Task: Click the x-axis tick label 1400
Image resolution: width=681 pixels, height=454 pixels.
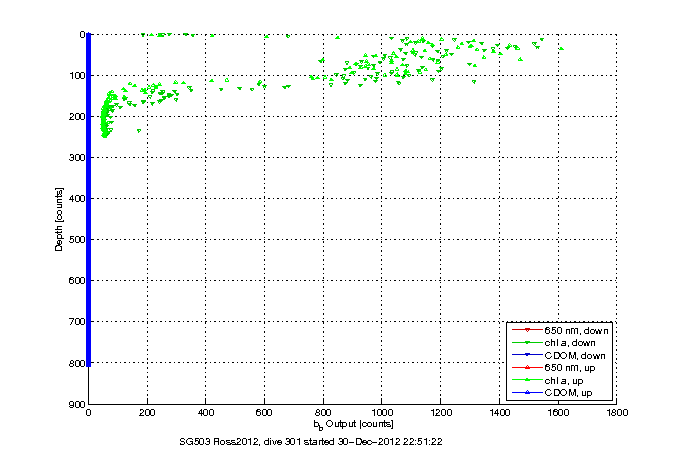Action: [499, 412]
